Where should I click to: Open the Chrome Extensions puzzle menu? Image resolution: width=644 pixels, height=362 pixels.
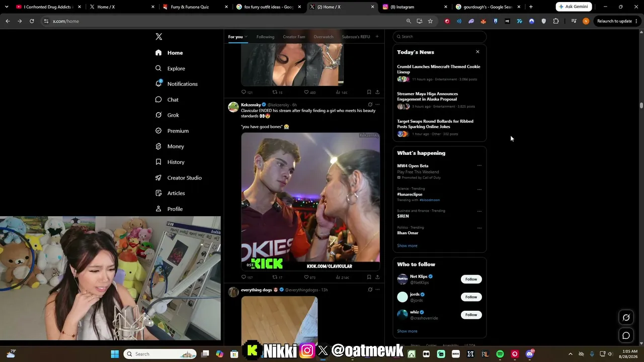click(556, 21)
